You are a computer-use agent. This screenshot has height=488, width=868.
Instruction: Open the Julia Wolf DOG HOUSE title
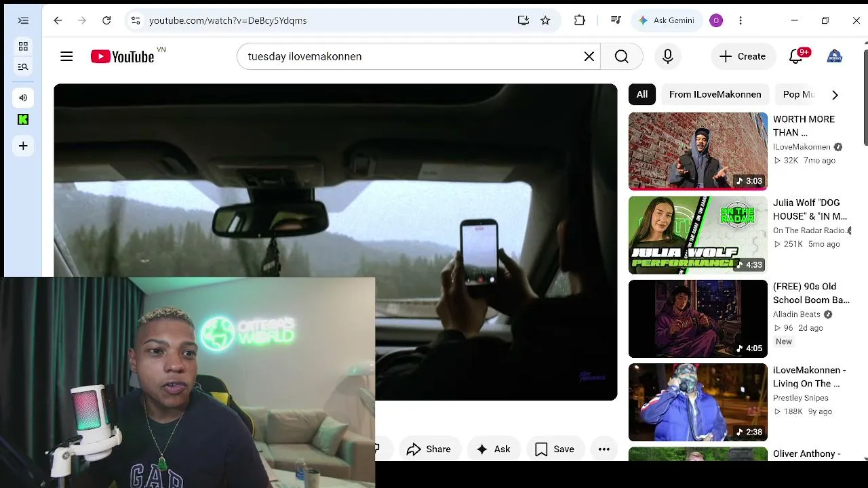click(810, 209)
